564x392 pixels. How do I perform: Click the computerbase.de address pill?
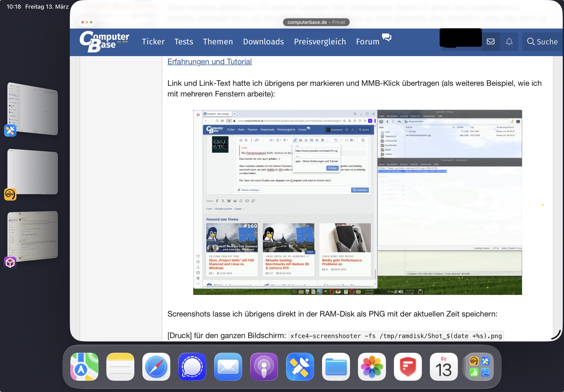click(316, 22)
